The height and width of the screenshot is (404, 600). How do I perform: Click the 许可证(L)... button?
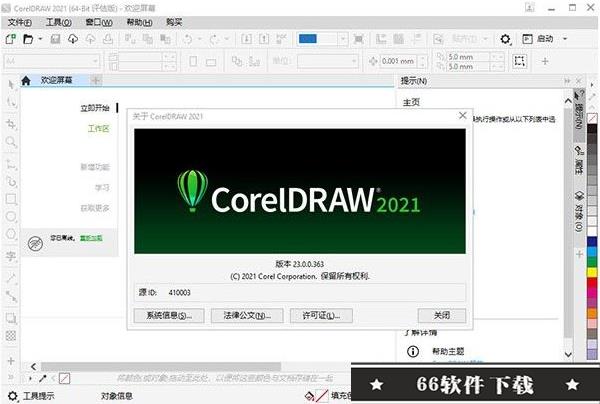coord(321,316)
